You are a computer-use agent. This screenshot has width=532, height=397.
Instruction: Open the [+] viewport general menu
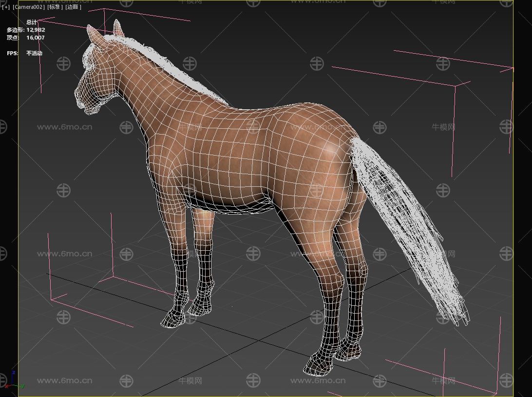[x=6, y=7]
